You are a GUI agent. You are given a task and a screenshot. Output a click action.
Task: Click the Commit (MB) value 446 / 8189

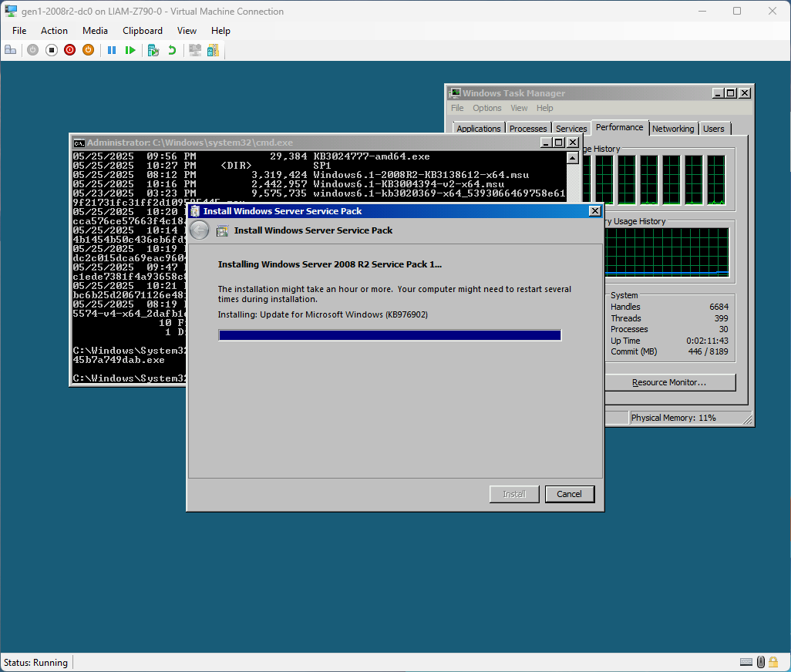(x=709, y=352)
